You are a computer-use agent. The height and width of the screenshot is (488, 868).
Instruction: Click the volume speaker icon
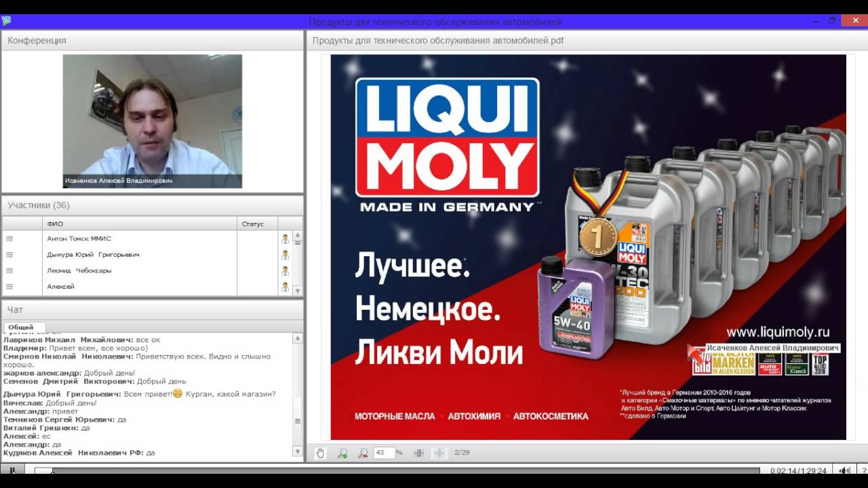845,470
